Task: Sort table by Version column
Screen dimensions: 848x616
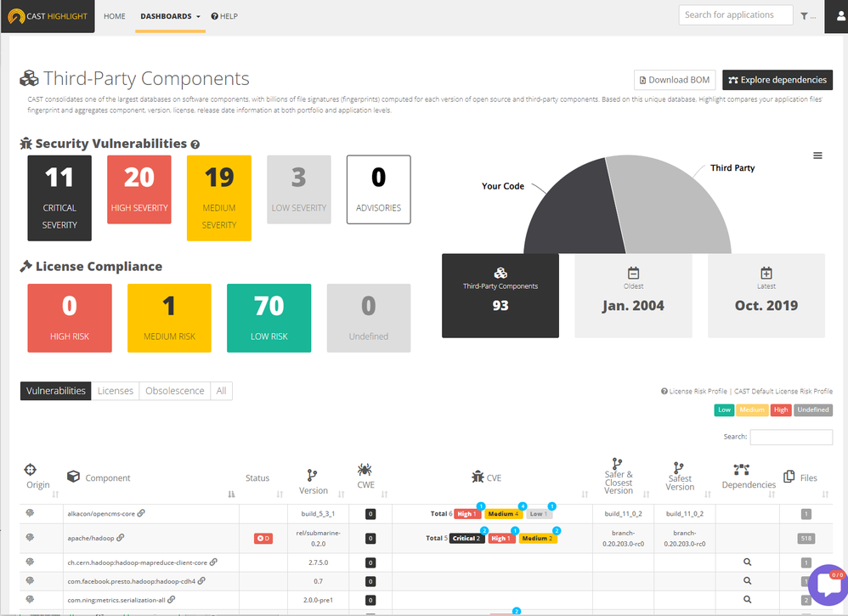Action: pyautogui.click(x=342, y=494)
